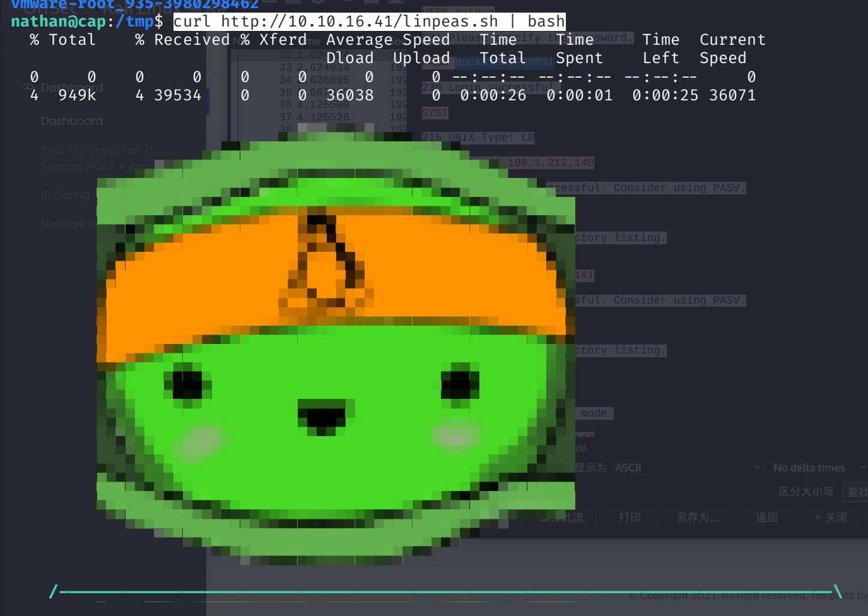Open the Dashboard sidebar link below the header
The image size is (868, 616).
[x=72, y=121]
